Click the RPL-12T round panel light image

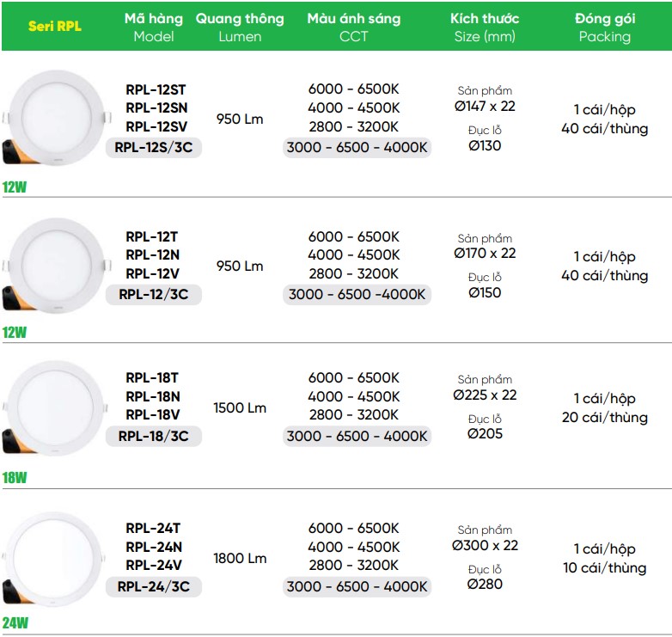56,266
